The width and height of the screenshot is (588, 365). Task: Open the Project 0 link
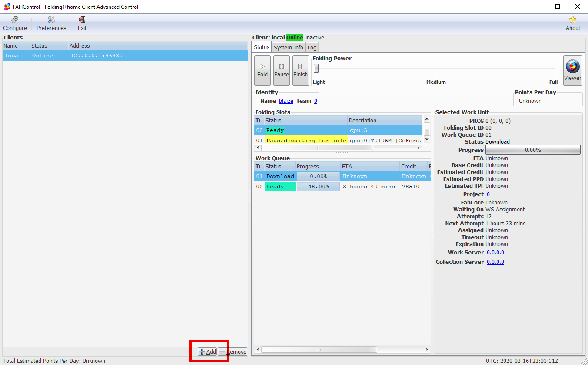(488, 194)
